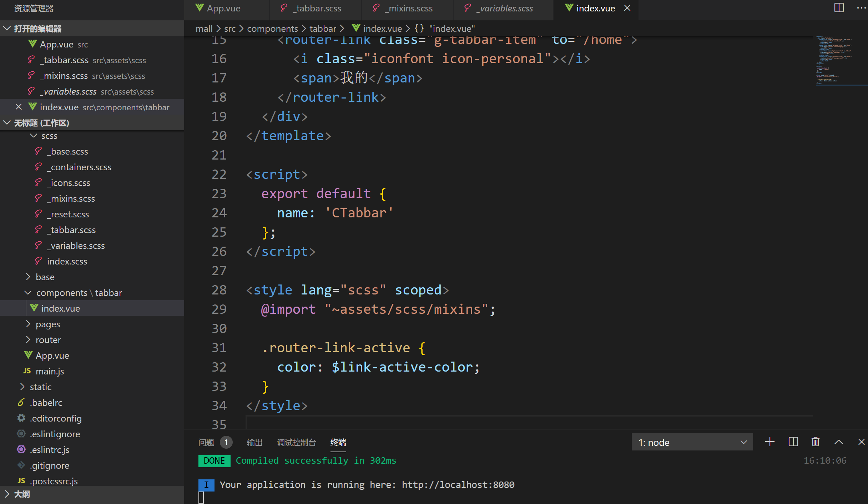This screenshot has width=868, height=504.
Task: Open the editor more actions ellipsis
Action: [x=861, y=8]
